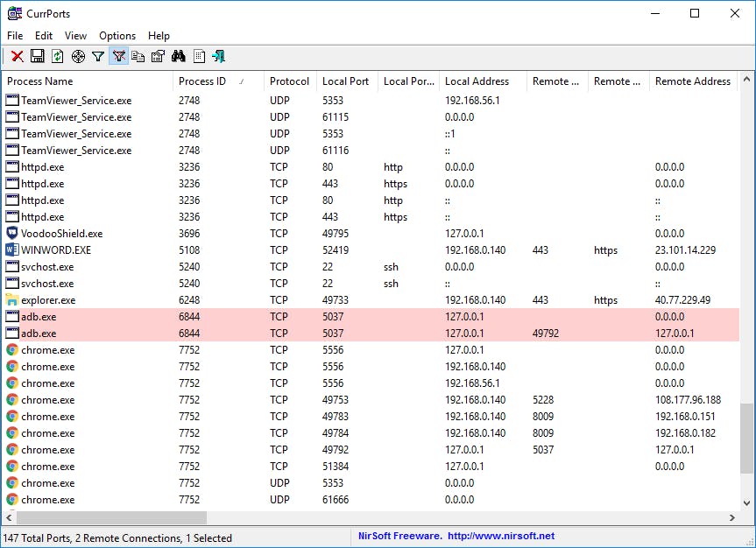Sort by the Local Address column header
The image size is (756, 548).
point(483,81)
